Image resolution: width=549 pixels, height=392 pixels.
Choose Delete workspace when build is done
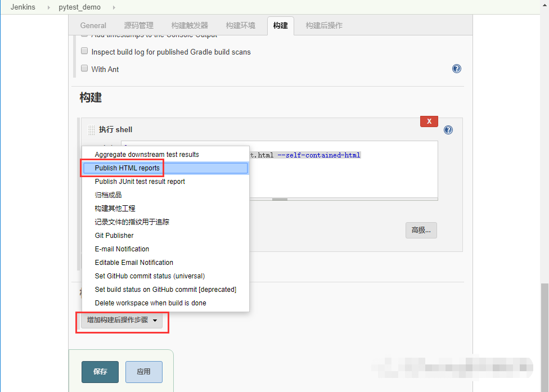pyautogui.click(x=165, y=303)
